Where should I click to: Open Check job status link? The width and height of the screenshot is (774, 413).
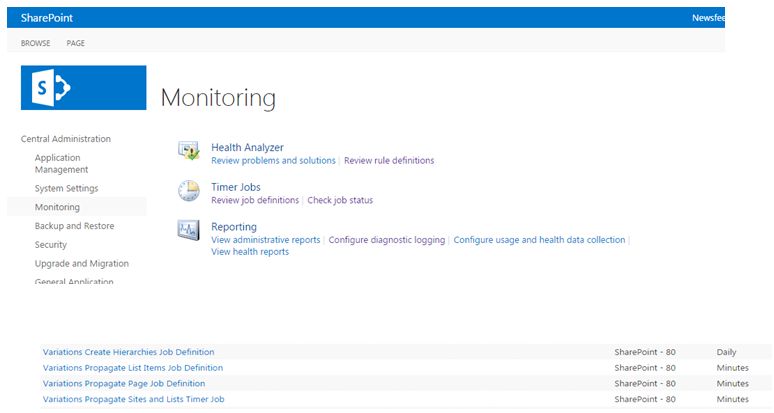tap(340, 200)
